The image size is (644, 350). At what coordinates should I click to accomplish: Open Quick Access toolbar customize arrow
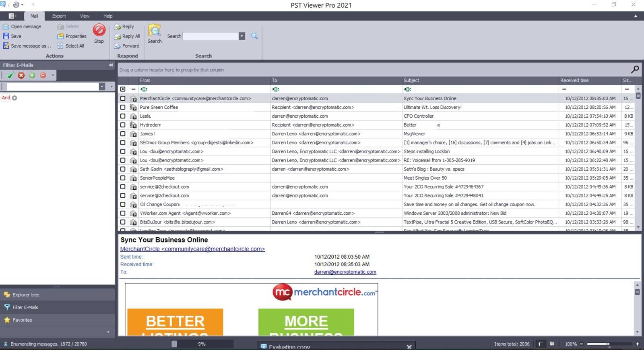pyautogui.click(x=33, y=5)
